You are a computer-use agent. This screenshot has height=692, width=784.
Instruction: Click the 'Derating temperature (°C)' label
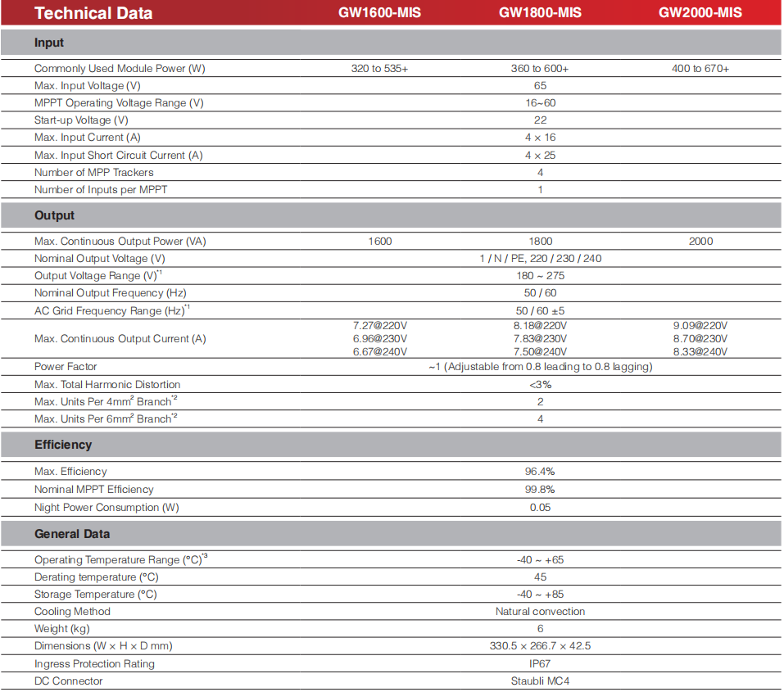click(97, 577)
